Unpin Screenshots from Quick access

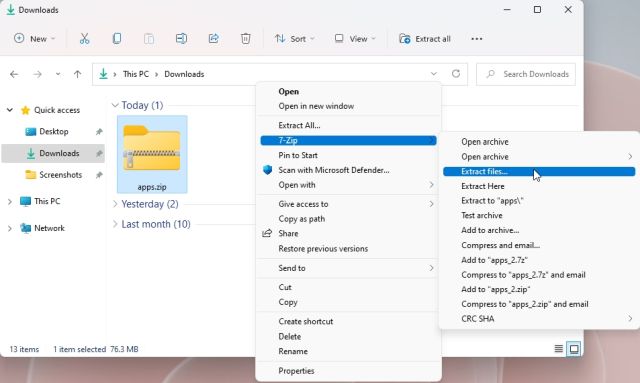click(x=99, y=175)
